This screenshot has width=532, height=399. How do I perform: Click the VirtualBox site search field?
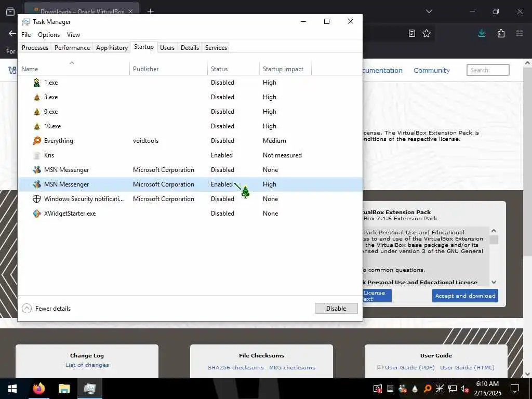tap(488, 70)
